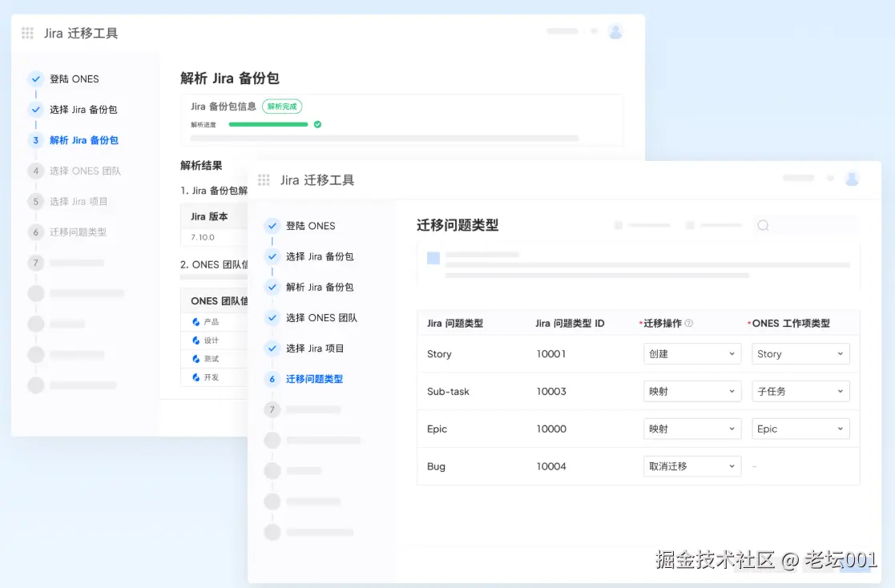Click the 解析完成 status badge

coord(281,106)
